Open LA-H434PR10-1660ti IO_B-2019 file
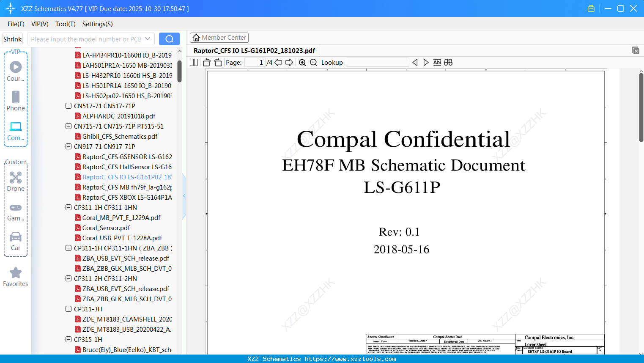 (127, 55)
